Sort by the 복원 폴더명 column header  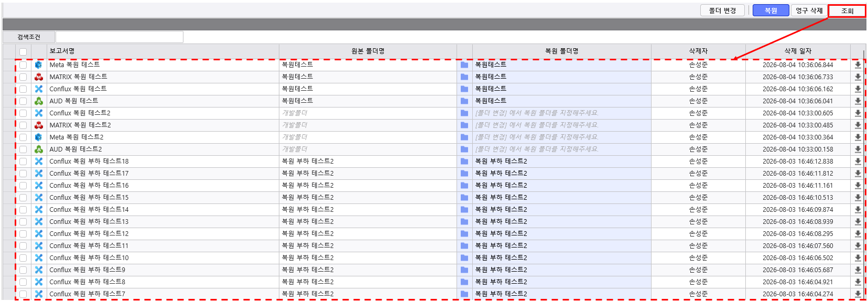[562, 51]
